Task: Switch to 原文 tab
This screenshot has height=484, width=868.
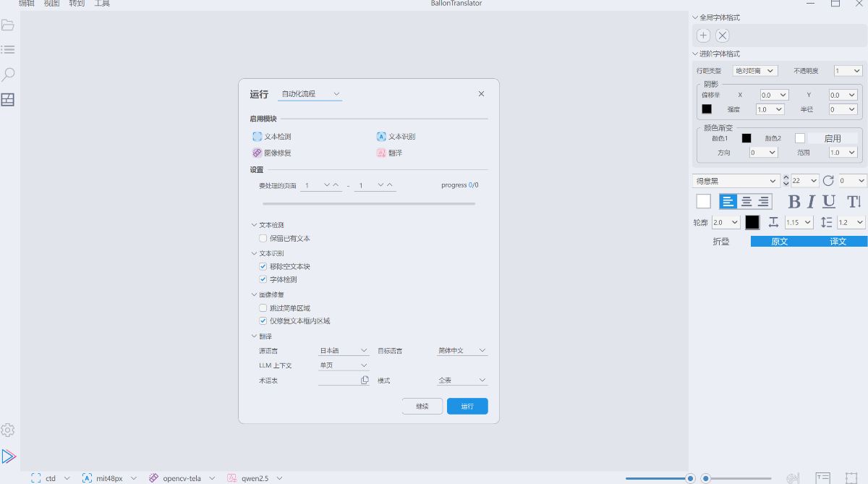Action: 780,242
